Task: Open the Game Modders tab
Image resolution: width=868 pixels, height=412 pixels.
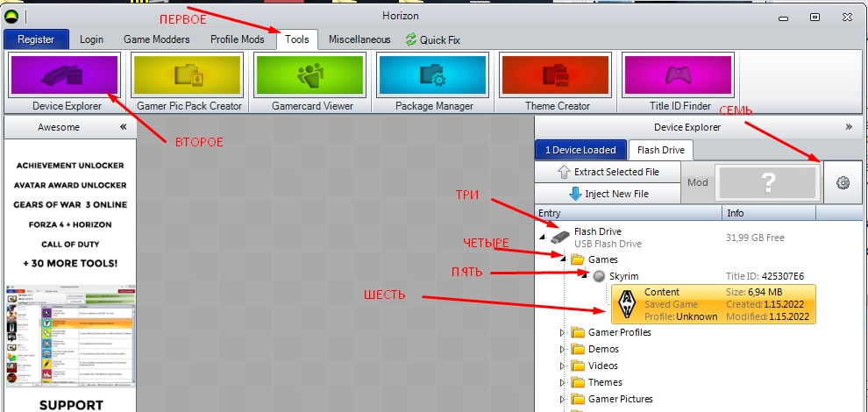Action: point(157,39)
